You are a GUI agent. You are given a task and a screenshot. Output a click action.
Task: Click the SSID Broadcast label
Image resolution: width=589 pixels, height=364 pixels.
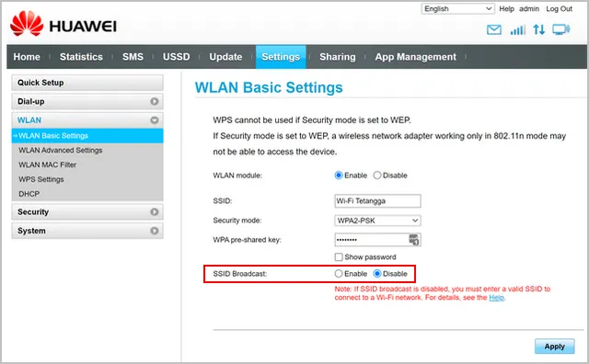pos(239,274)
